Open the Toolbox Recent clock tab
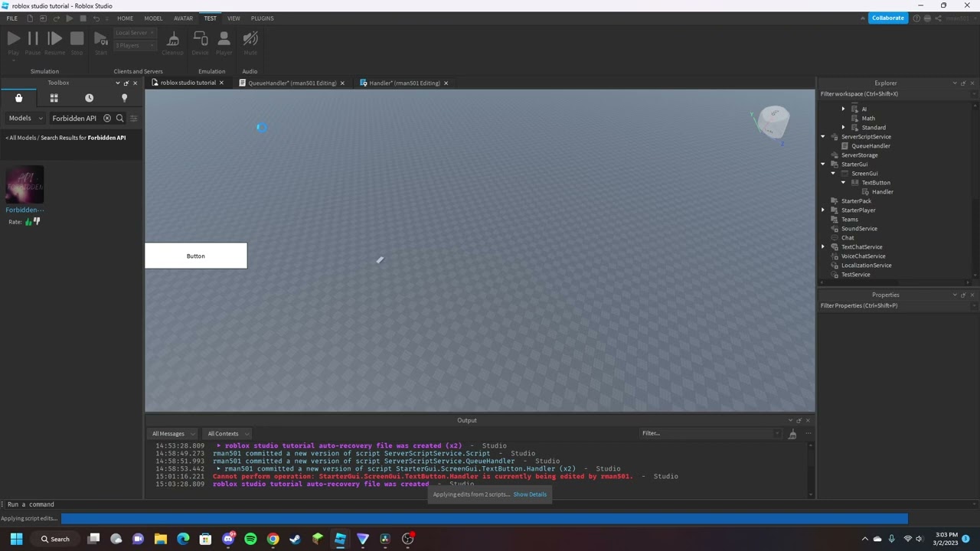The image size is (980, 551). [89, 98]
